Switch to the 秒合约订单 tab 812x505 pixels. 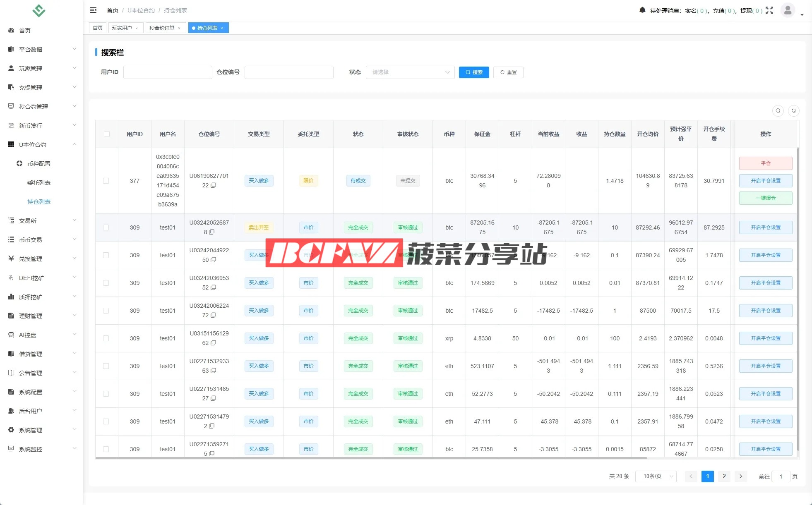pos(162,28)
